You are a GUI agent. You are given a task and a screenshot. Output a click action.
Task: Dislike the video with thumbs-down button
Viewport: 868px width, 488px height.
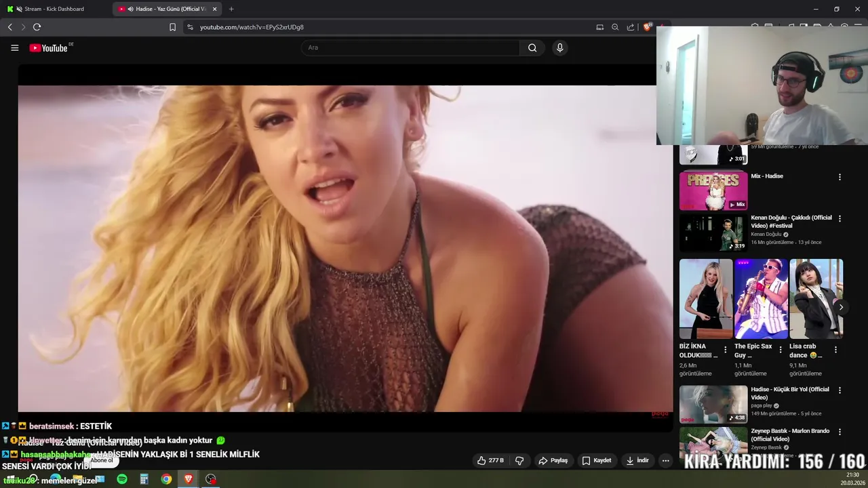point(519,460)
